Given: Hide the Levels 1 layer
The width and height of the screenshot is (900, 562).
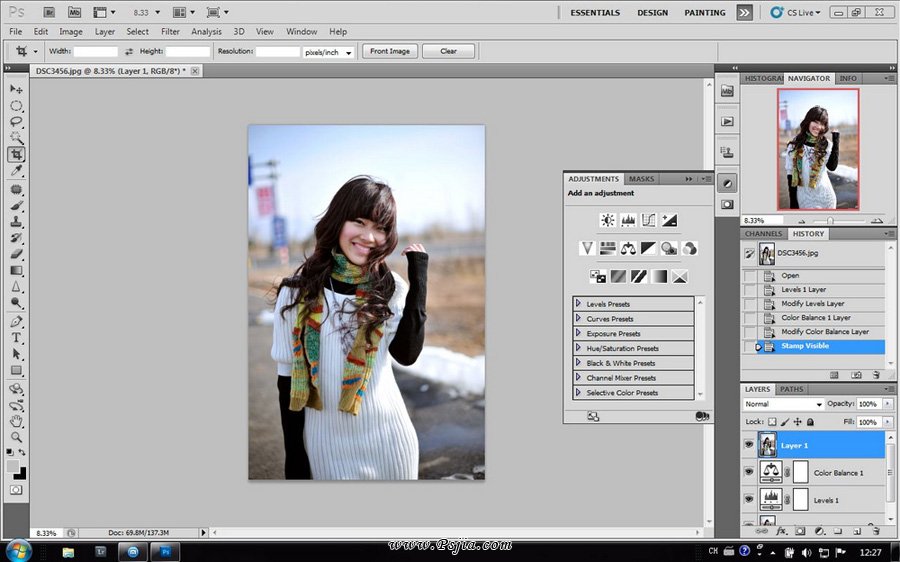Looking at the screenshot, I should [749, 499].
